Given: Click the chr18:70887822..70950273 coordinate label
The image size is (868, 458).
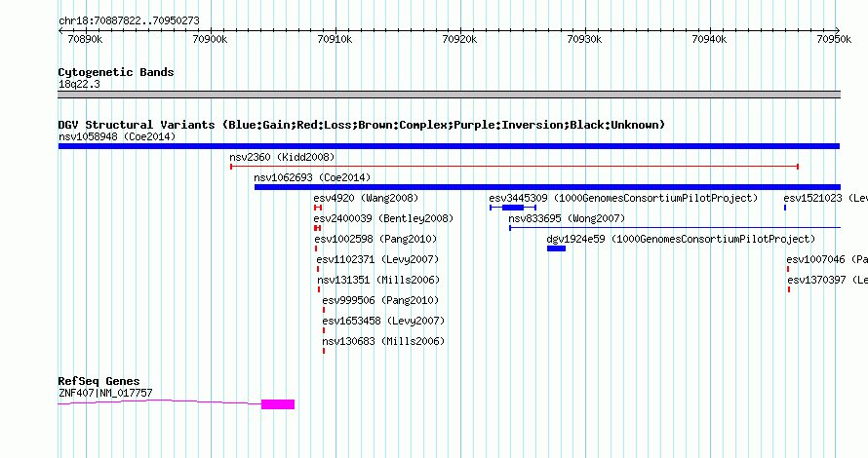Looking at the screenshot, I should coord(129,20).
